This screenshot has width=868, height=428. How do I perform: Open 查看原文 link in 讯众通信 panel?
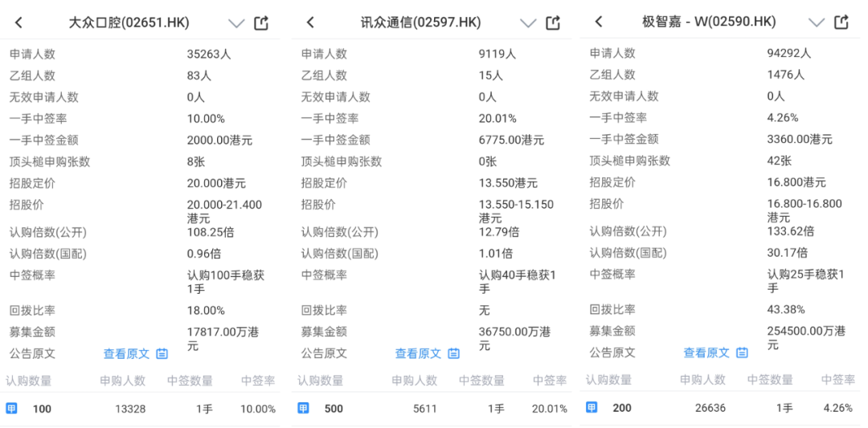(418, 354)
